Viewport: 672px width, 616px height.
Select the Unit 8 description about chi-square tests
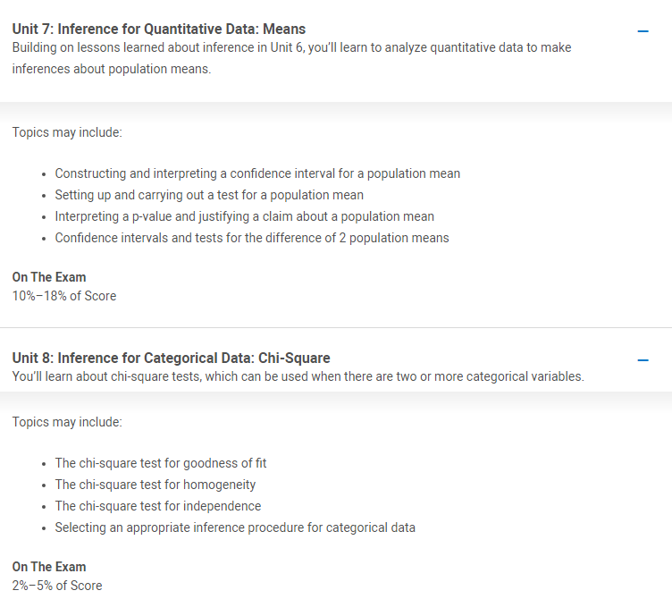pyautogui.click(x=298, y=376)
